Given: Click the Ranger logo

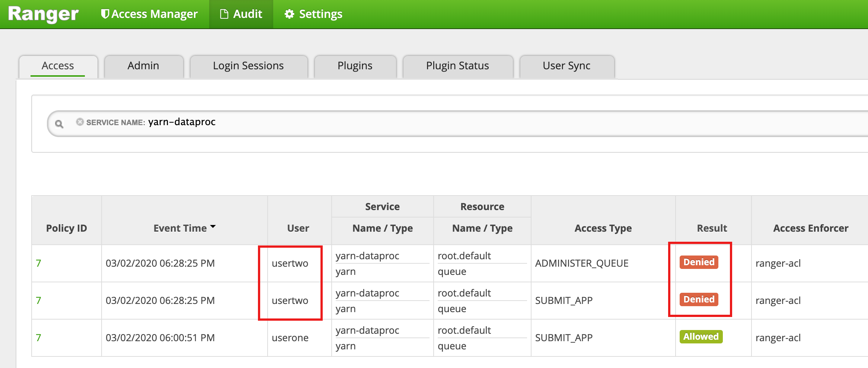Looking at the screenshot, I should click(43, 14).
